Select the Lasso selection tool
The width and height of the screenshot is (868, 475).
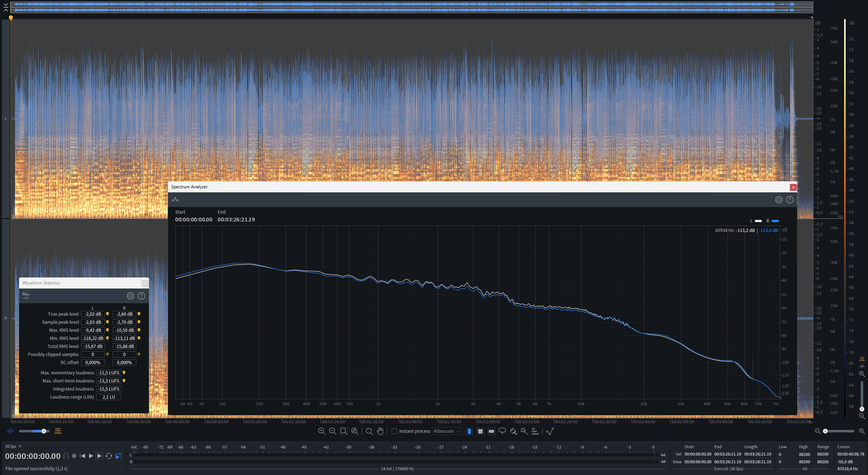tap(502, 431)
